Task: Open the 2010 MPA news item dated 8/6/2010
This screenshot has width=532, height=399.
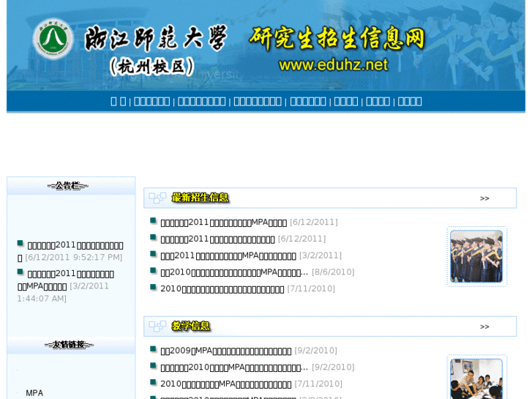Action: point(234,272)
